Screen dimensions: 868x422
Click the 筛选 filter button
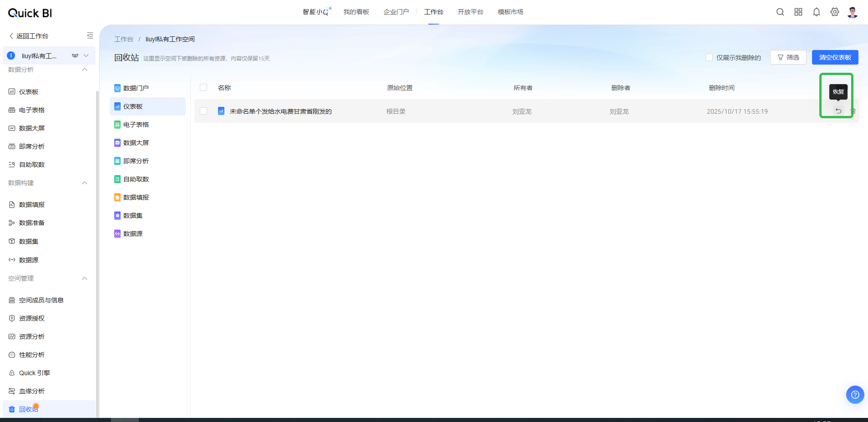788,57
